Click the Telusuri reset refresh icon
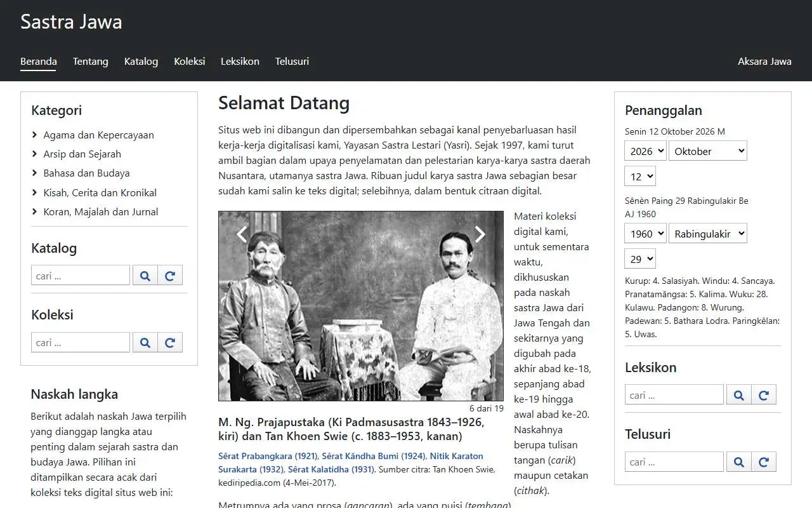The width and height of the screenshot is (812, 508). click(764, 462)
